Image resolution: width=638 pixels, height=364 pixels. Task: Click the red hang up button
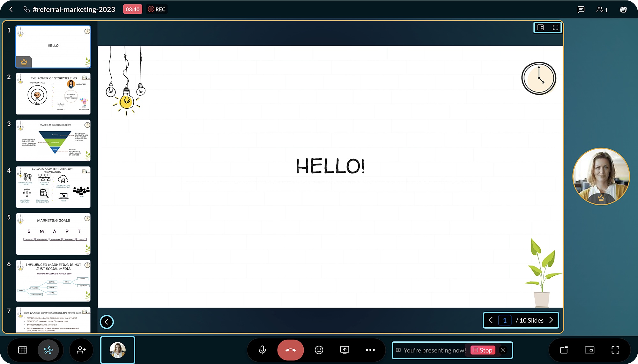pyautogui.click(x=290, y=350)
